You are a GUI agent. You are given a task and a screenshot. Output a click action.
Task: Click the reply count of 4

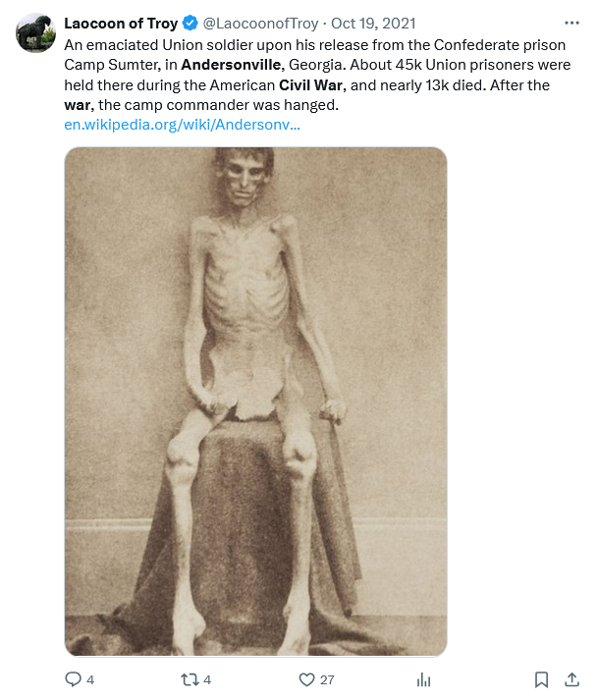(x=90, y=680)
